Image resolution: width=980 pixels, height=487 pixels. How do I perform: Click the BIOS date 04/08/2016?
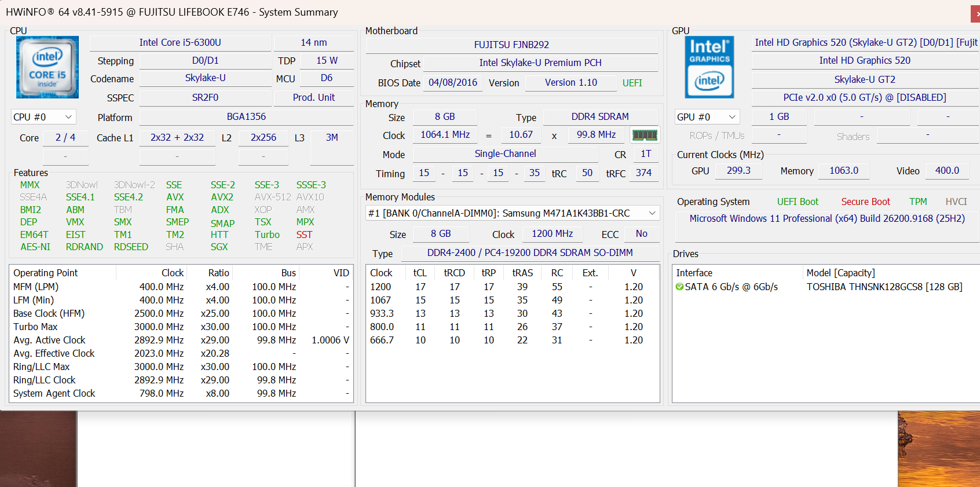[453, 82]
